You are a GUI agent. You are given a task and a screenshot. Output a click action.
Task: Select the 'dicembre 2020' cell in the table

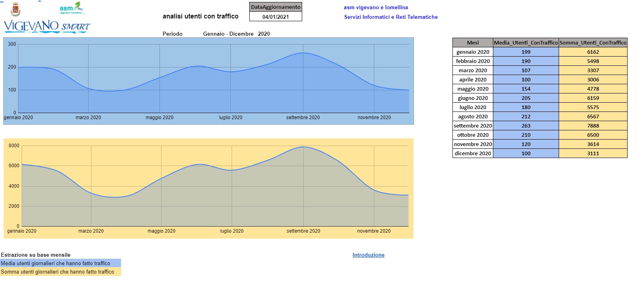(x=472, y=153)
